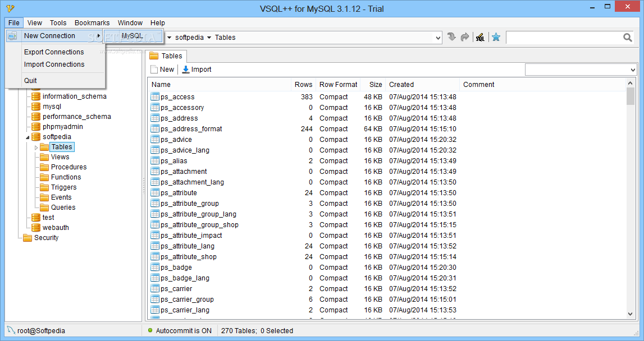Switch to the Tables tab
The width and height of the screenshot is (644, 341).
166,56
